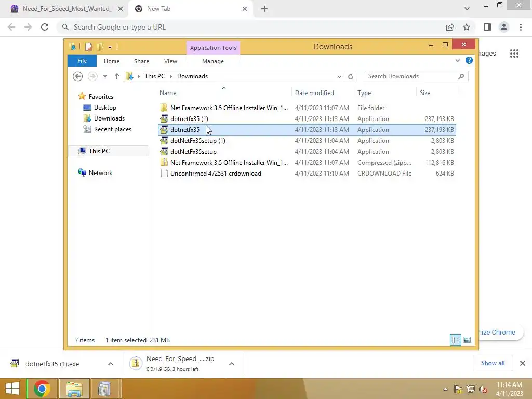Click the Explorer forward navigation arrow

click(x=92, y=76)
